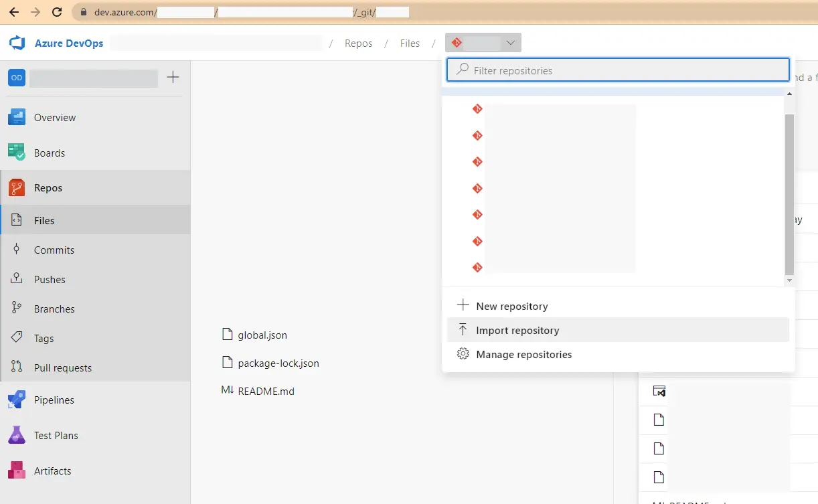Click Import repository option
This screenshot has height=504, width=818.
(x=517, y=331)
